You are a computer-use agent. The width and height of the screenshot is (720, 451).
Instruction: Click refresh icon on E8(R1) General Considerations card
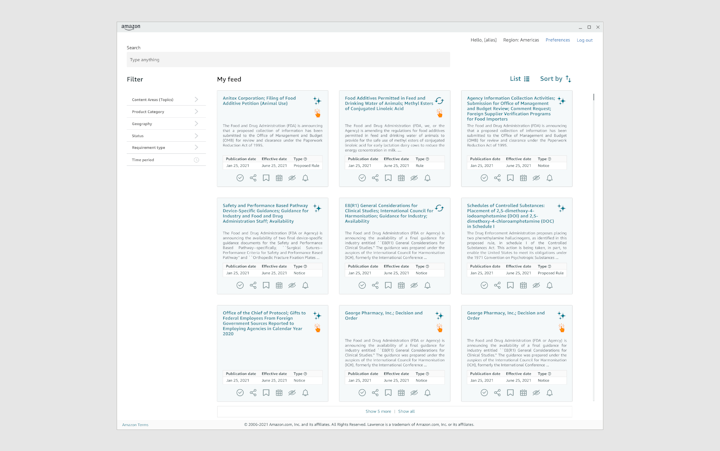(x=439, y=208)
